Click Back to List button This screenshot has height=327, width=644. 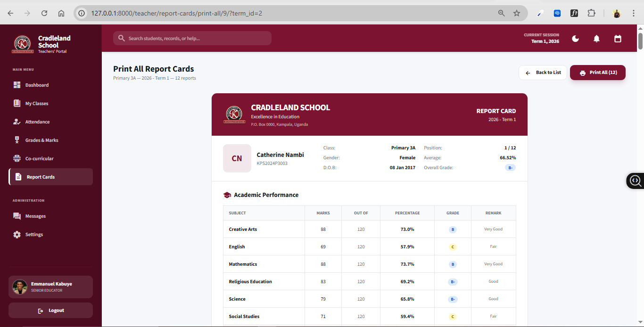[543, 73]
